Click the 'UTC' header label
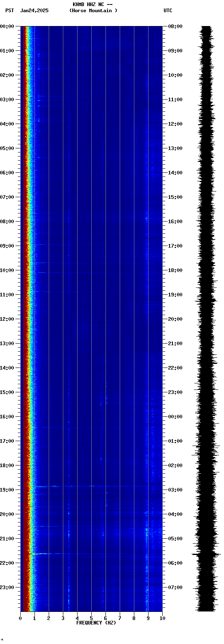The image size is (224, 644). pyautogui.click(x=168, y=11)
